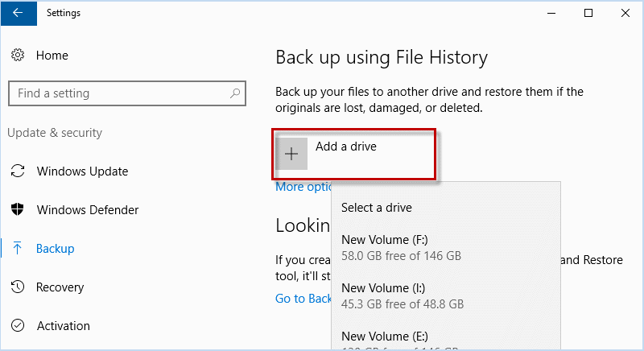Click the Windows Update refresh icon
The image size is (644, 351).
click(x=18, y=171)
